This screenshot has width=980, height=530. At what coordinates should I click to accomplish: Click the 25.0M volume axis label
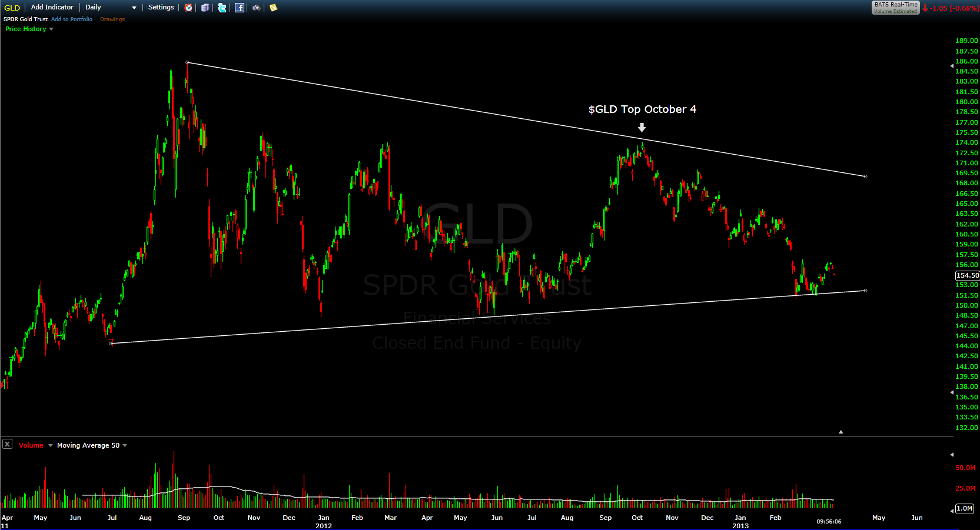[965, 488]
